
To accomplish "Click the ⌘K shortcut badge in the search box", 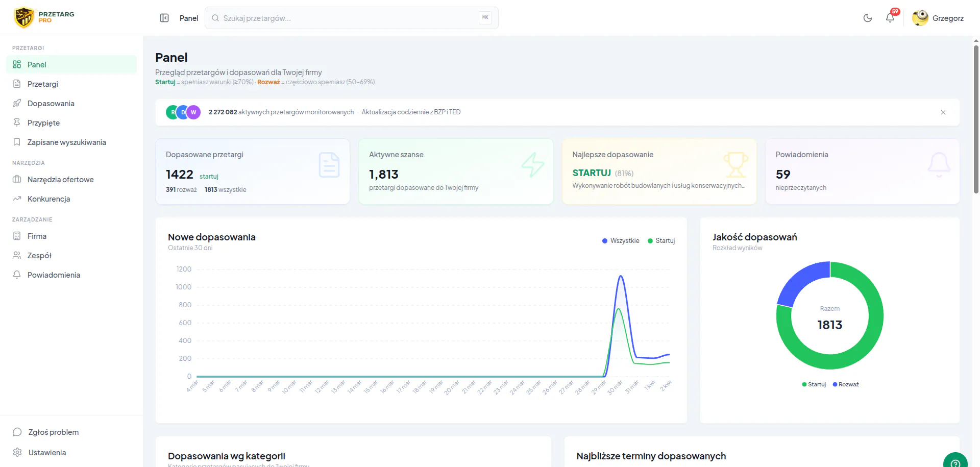I will [485, 18].
